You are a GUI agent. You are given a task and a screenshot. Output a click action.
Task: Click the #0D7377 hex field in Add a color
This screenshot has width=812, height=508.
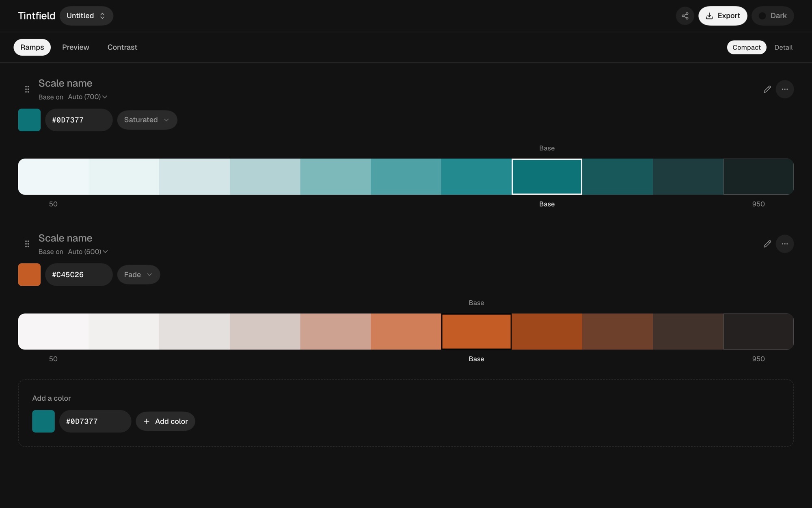tap(95, 421)
